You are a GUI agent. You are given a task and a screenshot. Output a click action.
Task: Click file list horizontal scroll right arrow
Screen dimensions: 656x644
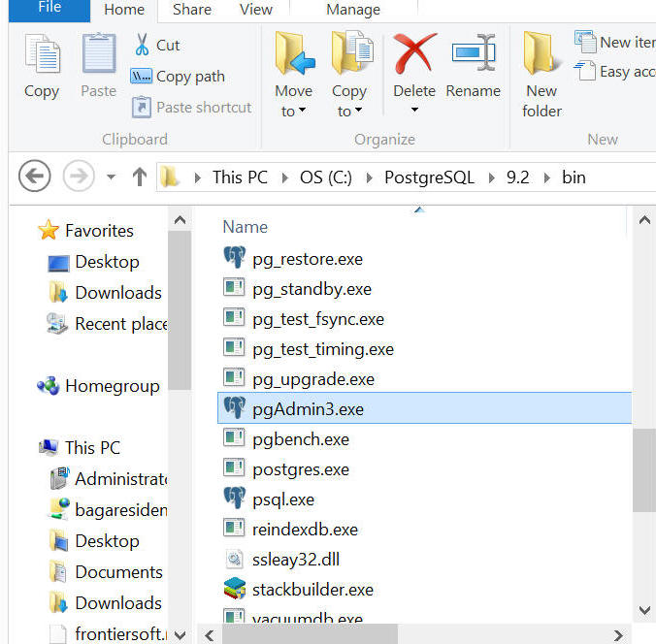point(618,635)
